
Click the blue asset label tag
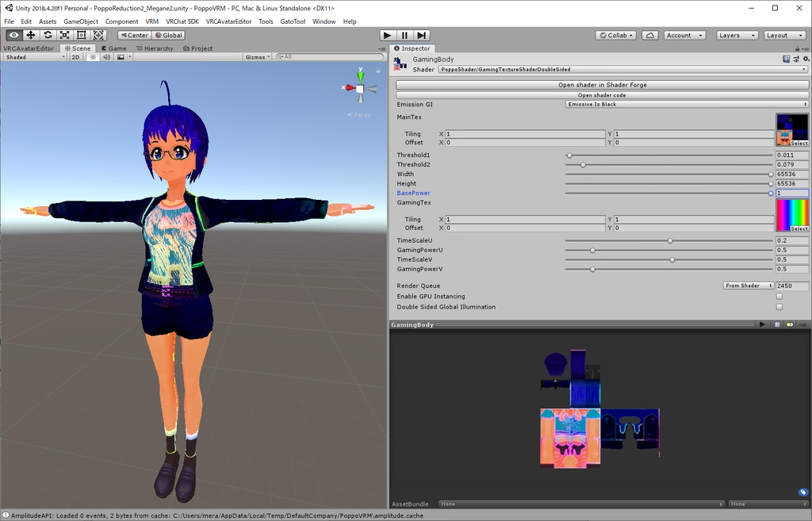(x=802, y=492)
